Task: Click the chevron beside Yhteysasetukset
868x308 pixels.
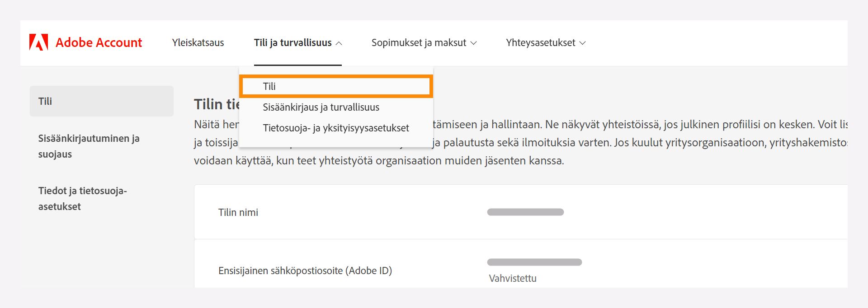Action: (582, 43)
